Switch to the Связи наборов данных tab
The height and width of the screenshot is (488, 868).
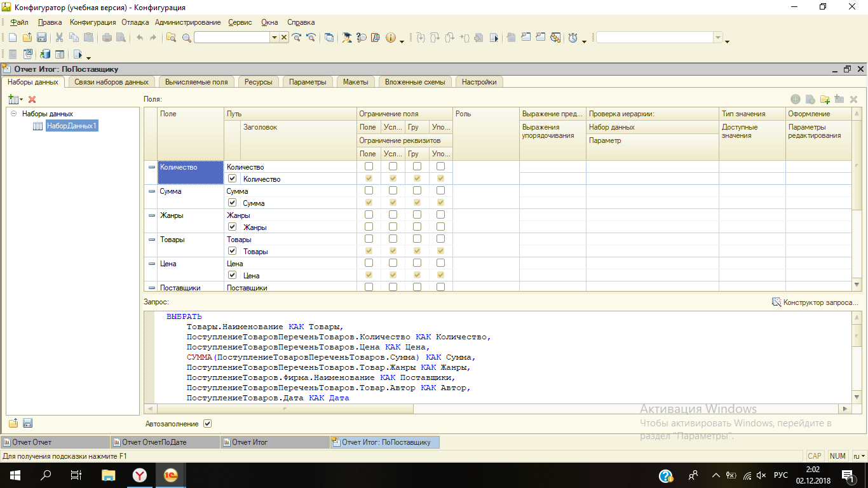[x=111, y=82]
